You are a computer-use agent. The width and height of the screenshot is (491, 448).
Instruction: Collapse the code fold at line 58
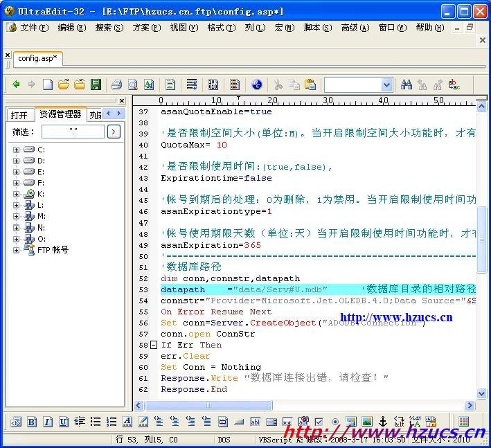click(154, 345)
